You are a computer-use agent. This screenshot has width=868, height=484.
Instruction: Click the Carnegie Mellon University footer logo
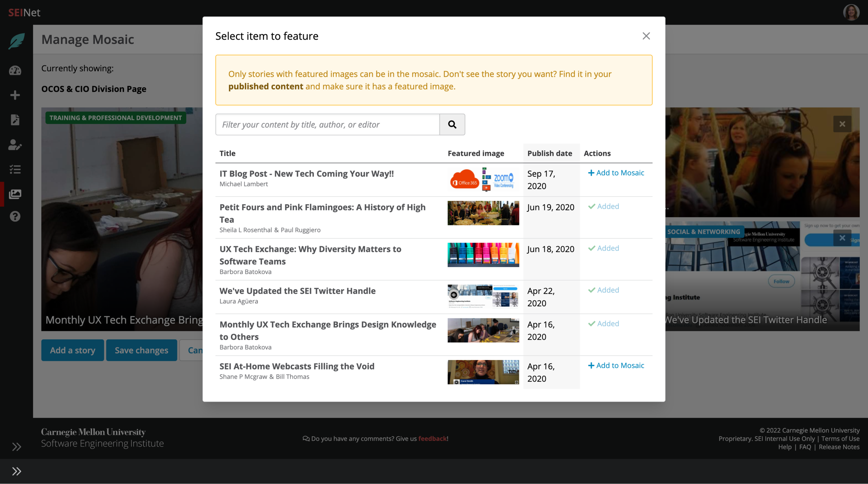click(x=102, y=438)
